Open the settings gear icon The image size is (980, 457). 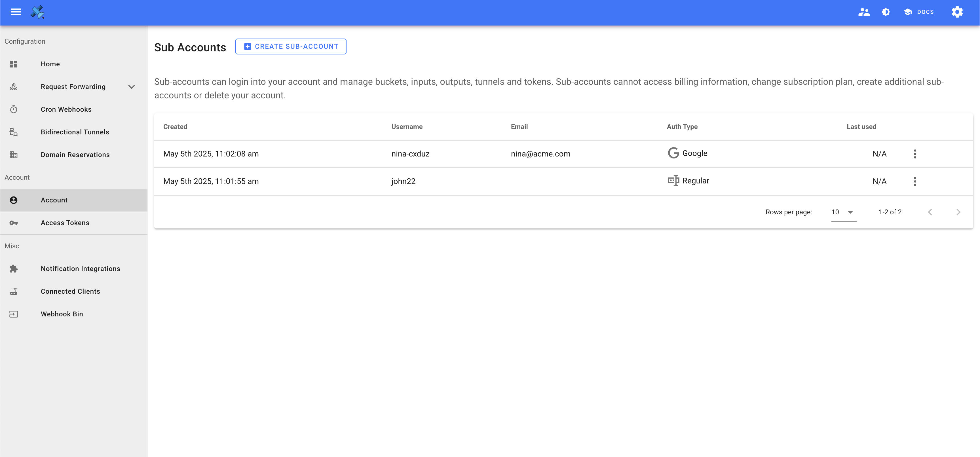[957, 12]
